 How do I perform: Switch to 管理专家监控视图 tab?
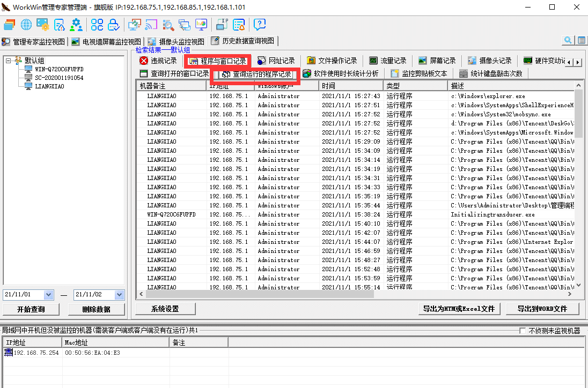pyautogui.click(x=34, y=42)
